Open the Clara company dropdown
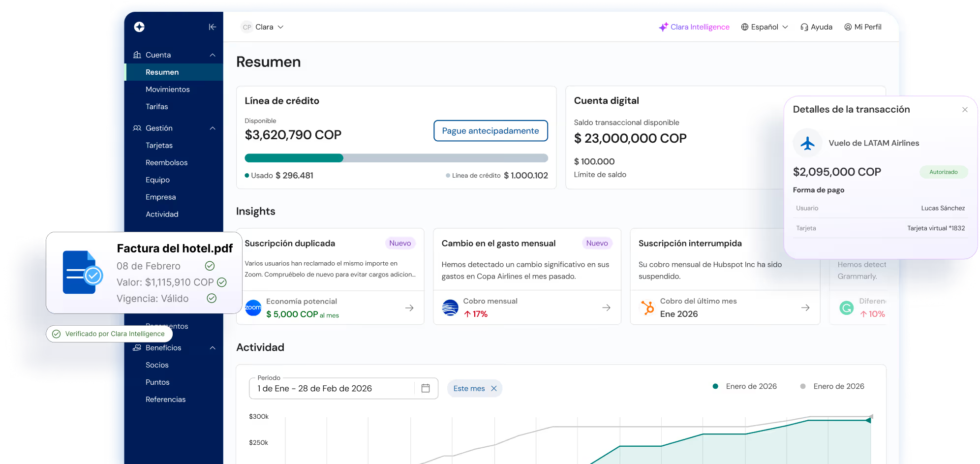 pos(263,27)
